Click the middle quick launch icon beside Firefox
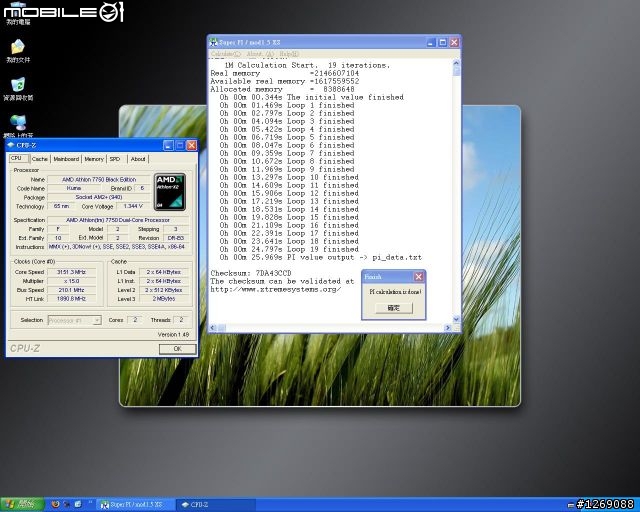This screenshot has height=512, width=640. pyautogui.click(x=67, y=504)
